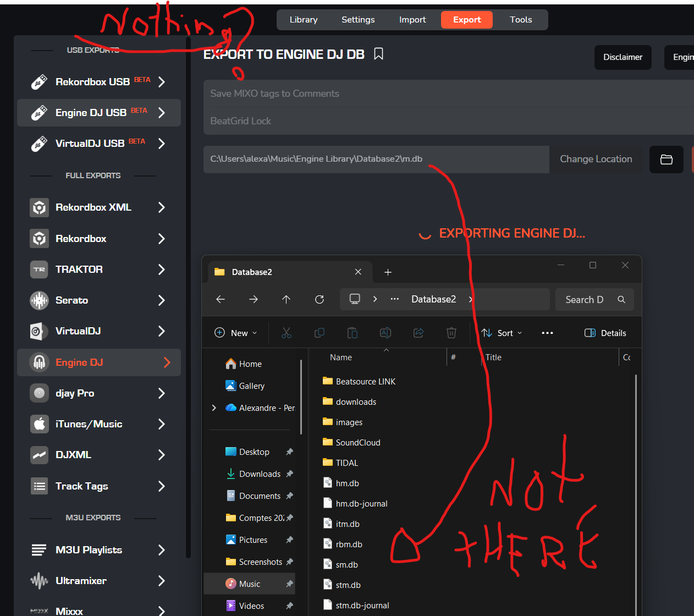
Task: Click the Paste icon in Explorer
Action: [352, 333]
